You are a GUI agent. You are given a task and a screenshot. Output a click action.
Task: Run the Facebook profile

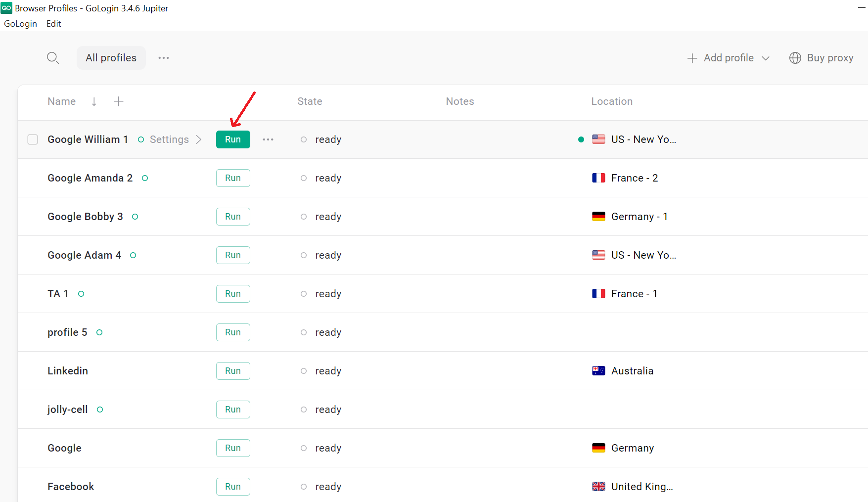233,487
